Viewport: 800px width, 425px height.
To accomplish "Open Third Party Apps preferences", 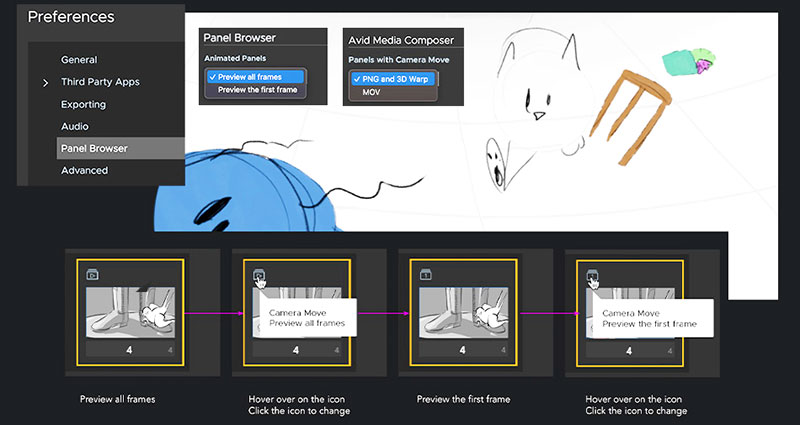I will click(100, 82).
